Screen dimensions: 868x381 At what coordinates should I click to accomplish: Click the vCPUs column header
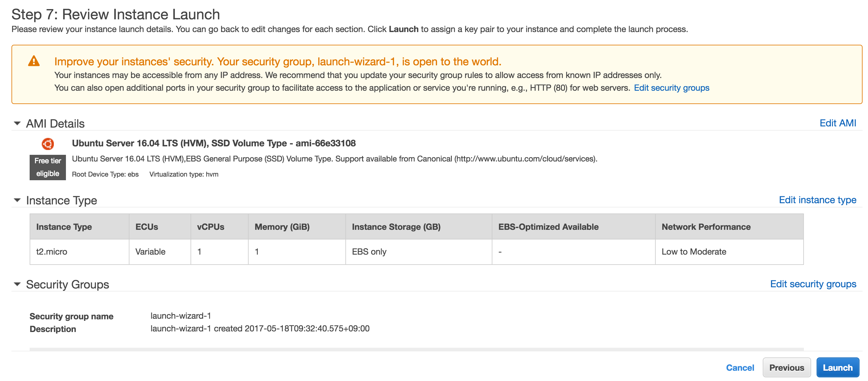[x=219, y=227]
